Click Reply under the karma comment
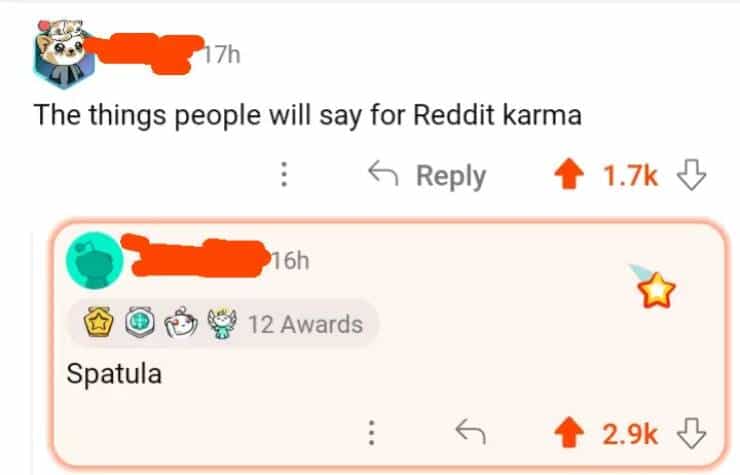 coord(427,176)
